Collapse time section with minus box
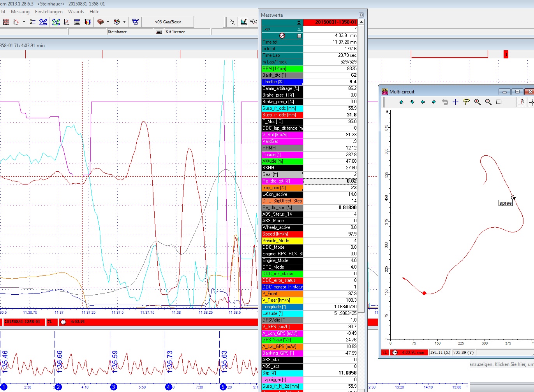Viewport: 534px width, 392px height. pos(299,36)
